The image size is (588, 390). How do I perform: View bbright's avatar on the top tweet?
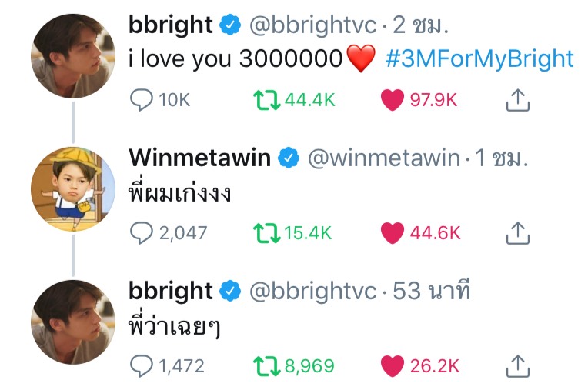pyautogui.click(x=73, y=56)
